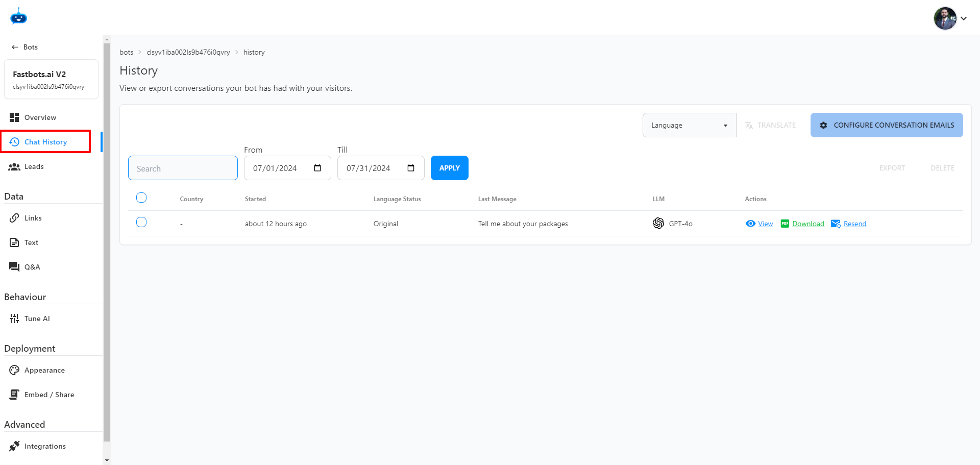The image size is (980, 465).
Task: Click the DELETE button
Action: (x=942, y=168)
